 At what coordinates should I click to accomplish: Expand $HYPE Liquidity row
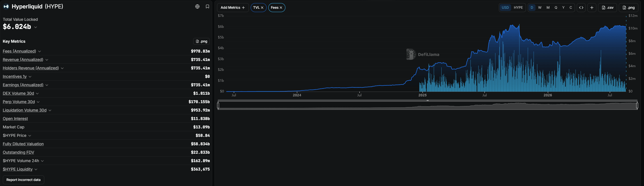[36, 169]
